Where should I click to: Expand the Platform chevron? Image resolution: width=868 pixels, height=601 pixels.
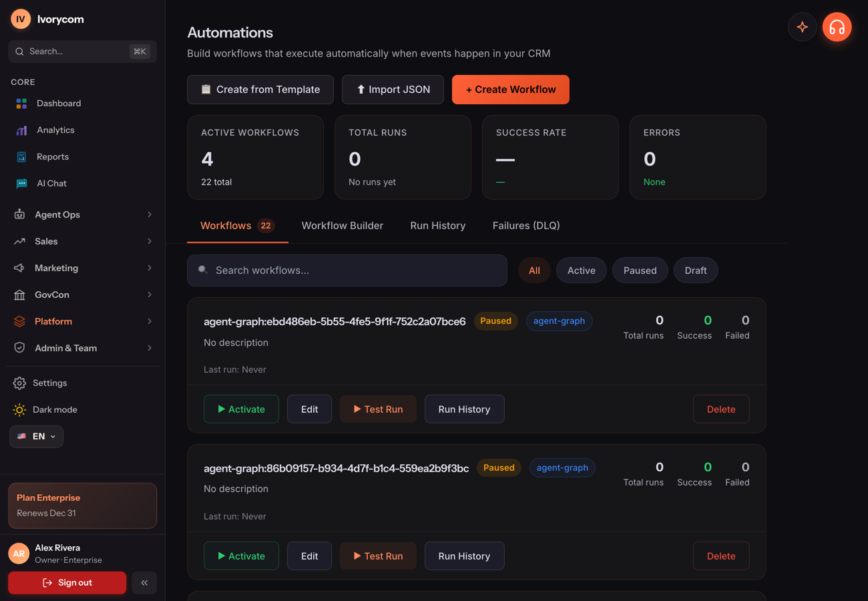[x=150, y=321]
